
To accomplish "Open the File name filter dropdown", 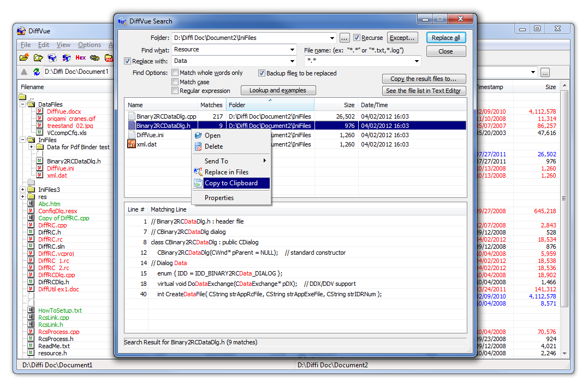I will pos(417,61).
